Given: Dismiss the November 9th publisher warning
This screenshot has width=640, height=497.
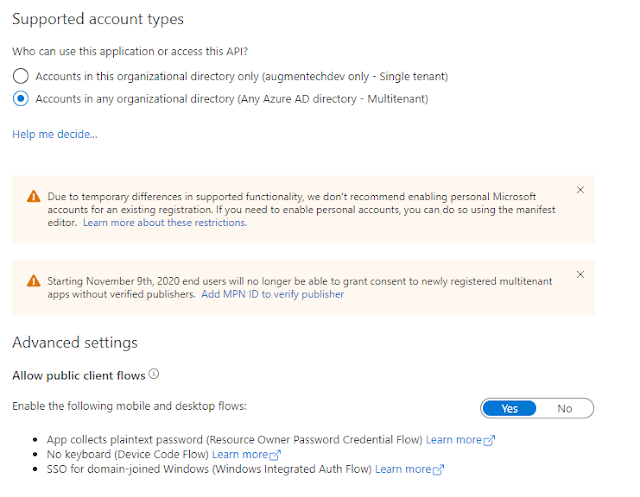Looking at the screenshot, I should [581, 274].
